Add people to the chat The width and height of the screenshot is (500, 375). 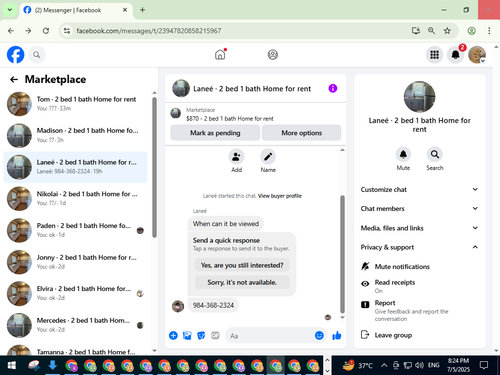tap(236, 157)
